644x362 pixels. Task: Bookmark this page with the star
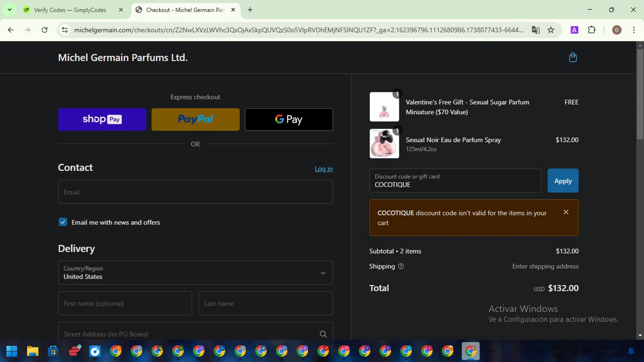(x=551, y=30)
